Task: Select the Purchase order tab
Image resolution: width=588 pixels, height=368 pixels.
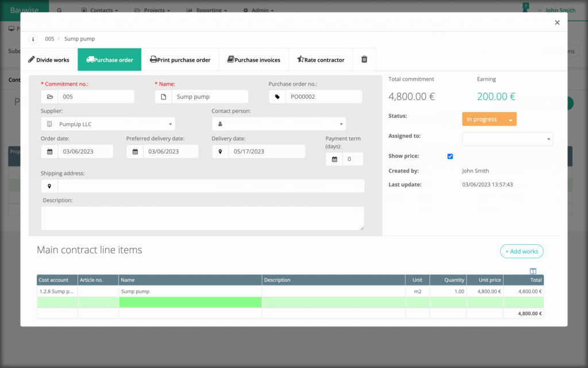Action: click(x=110, y=59)
